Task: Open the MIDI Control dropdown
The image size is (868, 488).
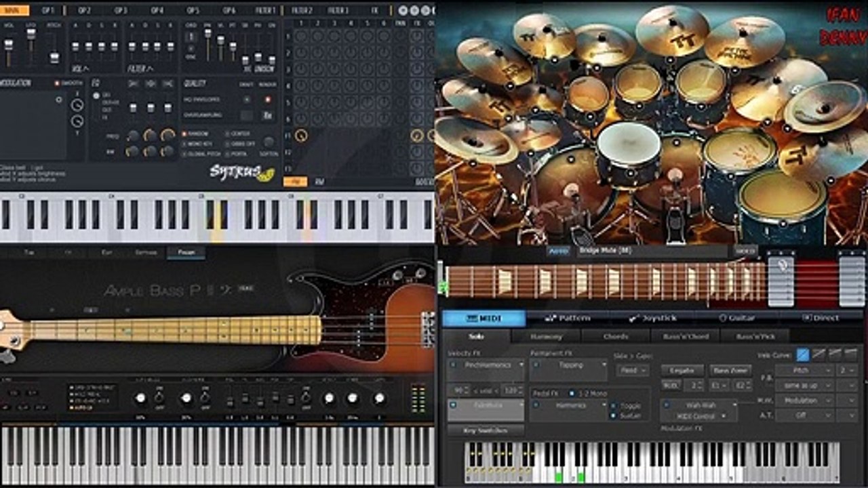Action: tap(701, 415)
